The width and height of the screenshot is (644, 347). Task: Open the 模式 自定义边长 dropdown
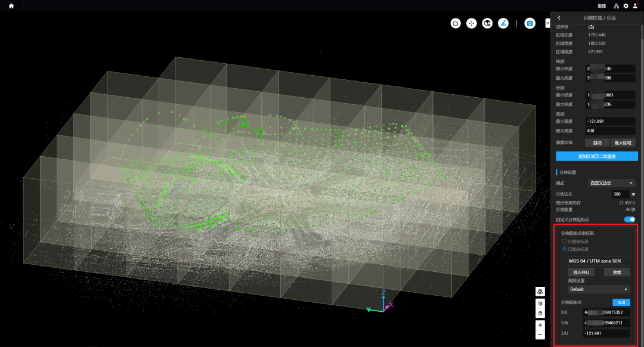click(612, 183)
